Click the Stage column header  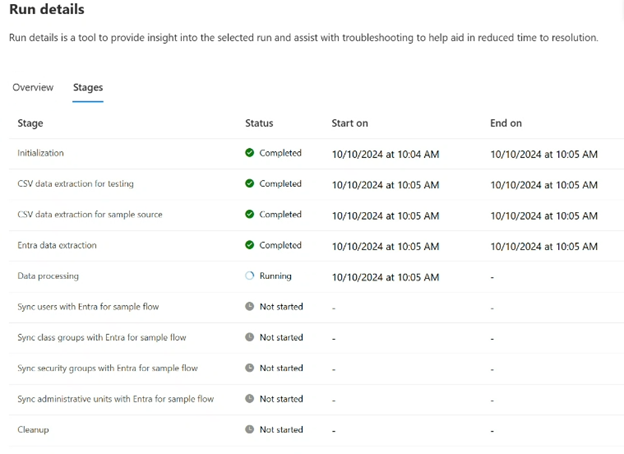coord(30,123)
